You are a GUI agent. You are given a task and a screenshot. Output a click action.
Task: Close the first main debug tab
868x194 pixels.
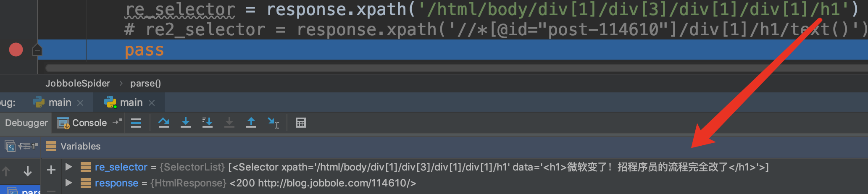80,102
